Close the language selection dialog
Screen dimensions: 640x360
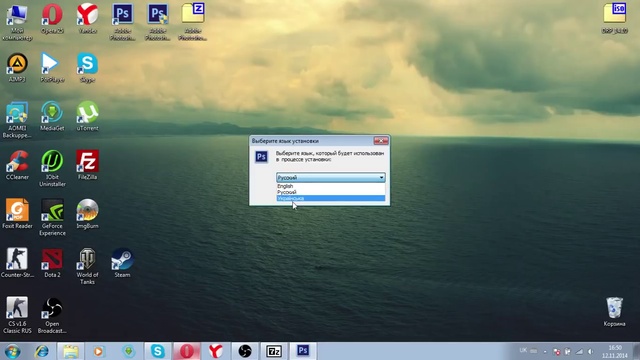[x=381, y=141]
